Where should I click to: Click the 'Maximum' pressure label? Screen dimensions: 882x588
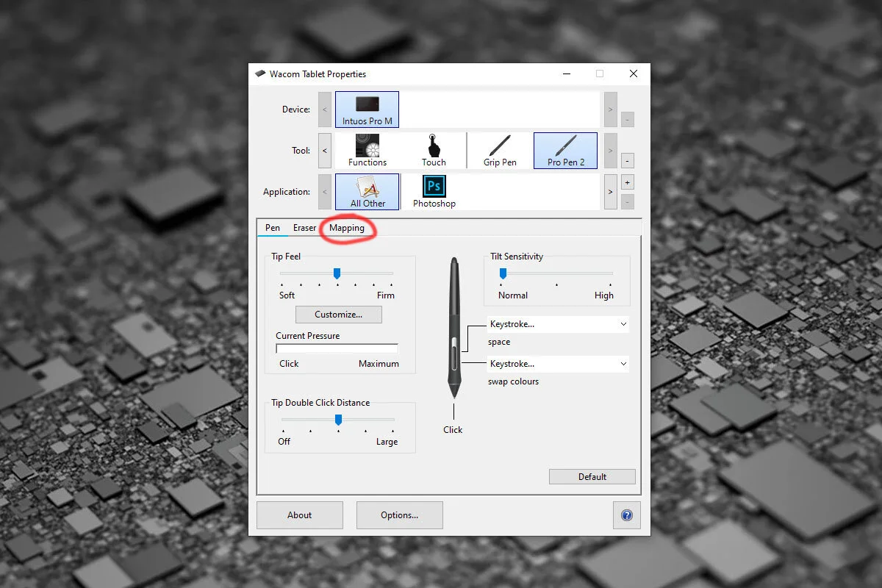tap(379, 364)
